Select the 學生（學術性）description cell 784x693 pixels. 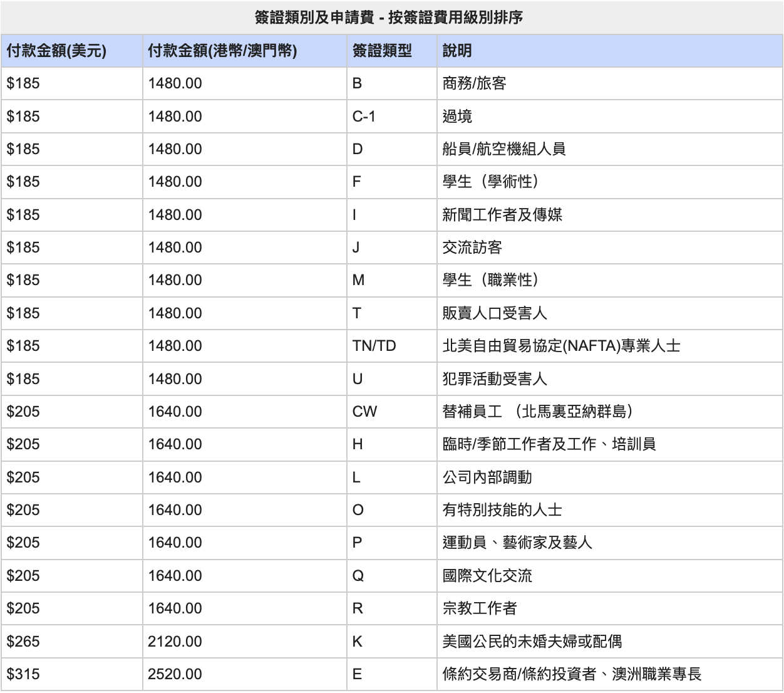pyautogui.click(x=490, y=182)
